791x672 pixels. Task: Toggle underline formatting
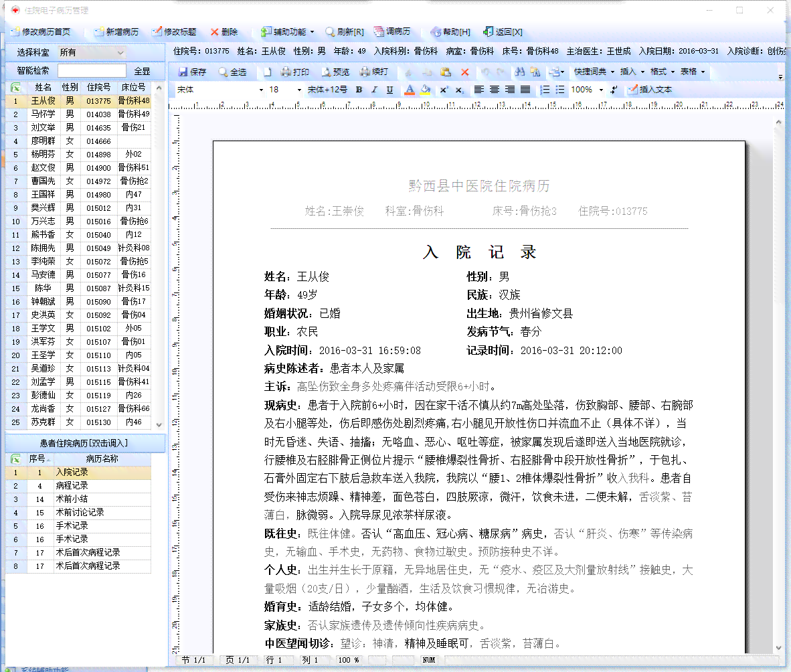[389, 90]
